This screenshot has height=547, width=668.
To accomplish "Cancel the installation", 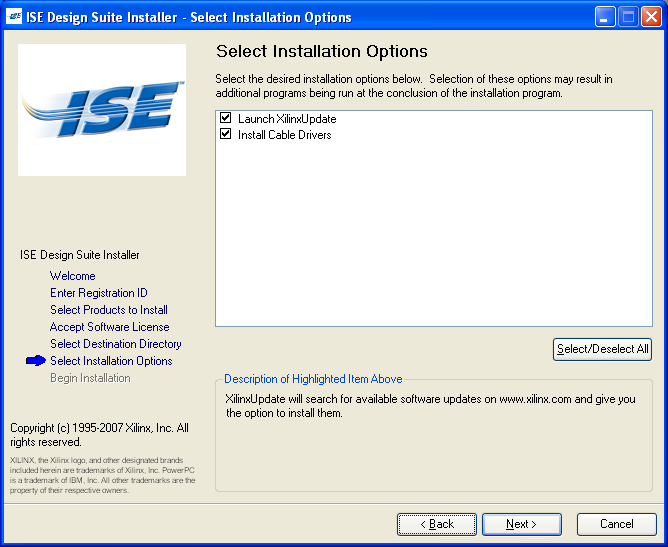I will (616, 524).
